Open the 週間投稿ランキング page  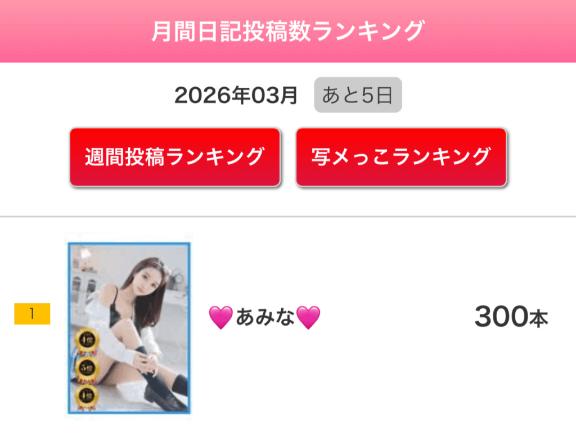(175, 157)
